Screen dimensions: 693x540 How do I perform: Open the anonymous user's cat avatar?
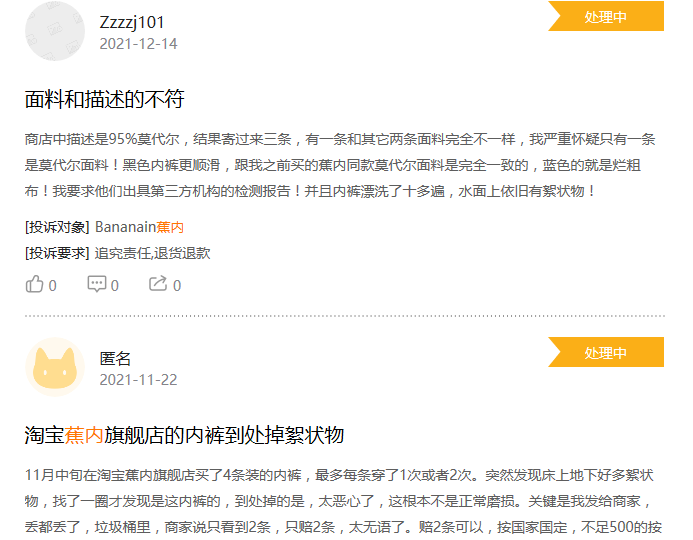point(55,367)
